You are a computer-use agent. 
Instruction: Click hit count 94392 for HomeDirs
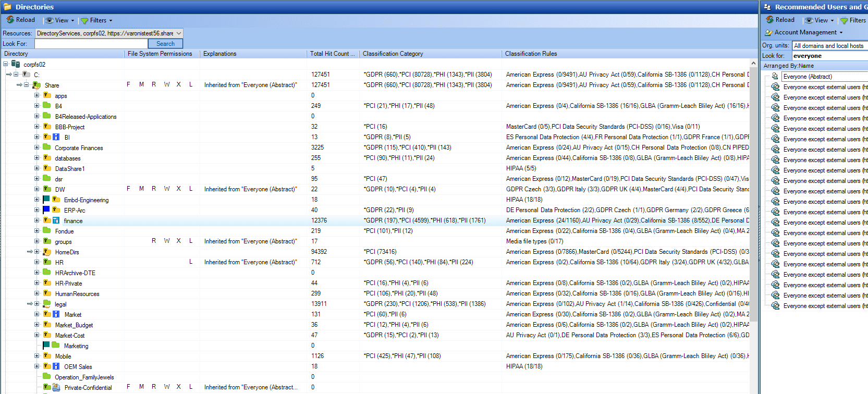(x=319, y=252)
